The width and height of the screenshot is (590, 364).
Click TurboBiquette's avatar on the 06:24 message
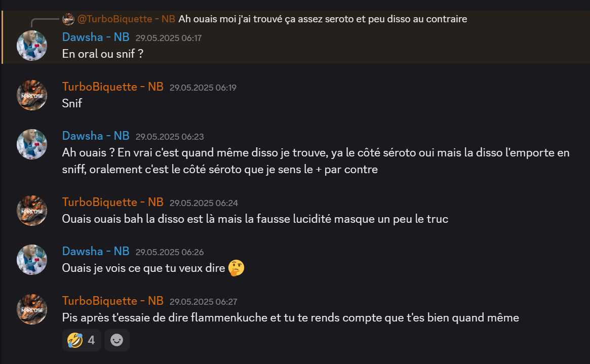[x=32, y=211]
